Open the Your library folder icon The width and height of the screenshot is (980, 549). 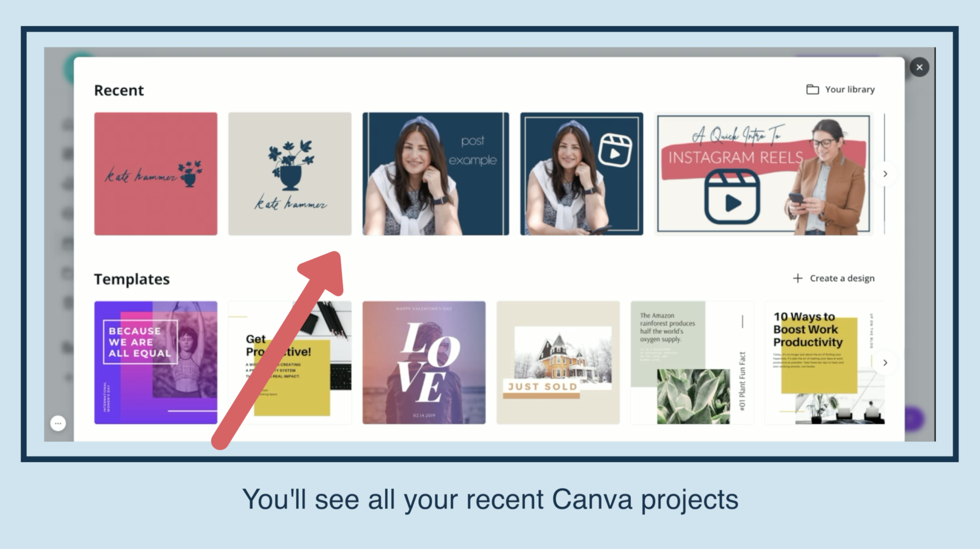(x=812, y=90)
